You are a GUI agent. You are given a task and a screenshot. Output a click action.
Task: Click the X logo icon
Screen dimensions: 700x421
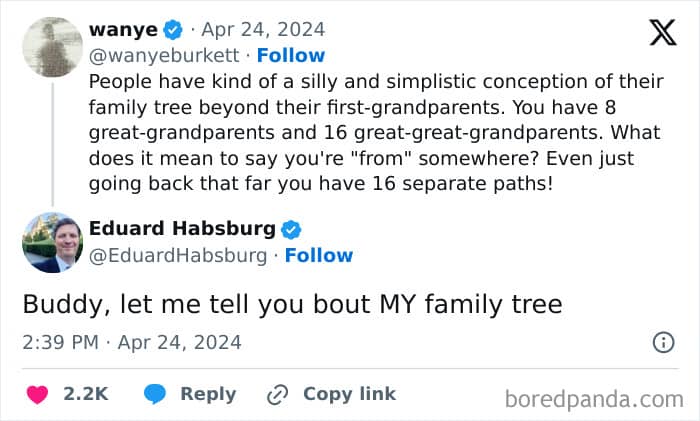pyautogui.click(x=662, y=33)
